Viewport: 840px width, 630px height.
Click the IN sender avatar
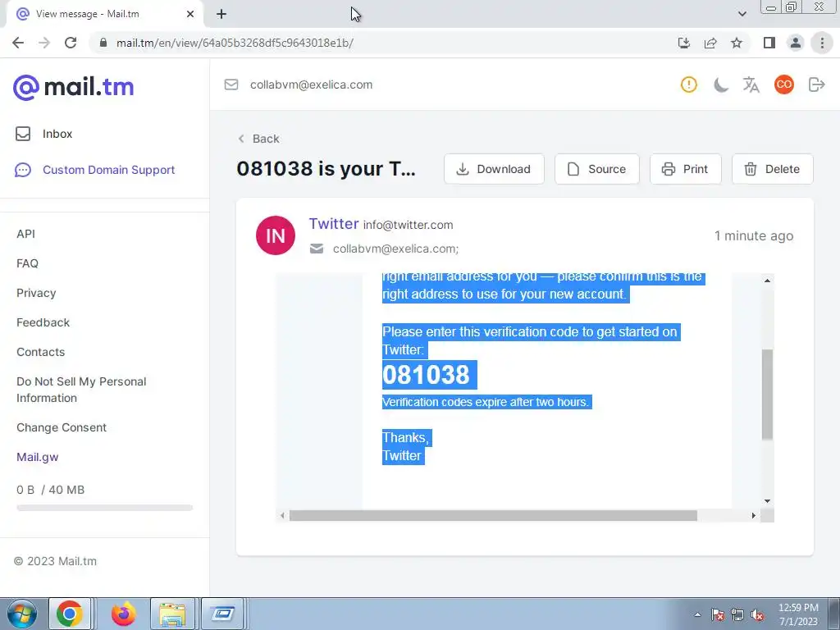(276, 235)
